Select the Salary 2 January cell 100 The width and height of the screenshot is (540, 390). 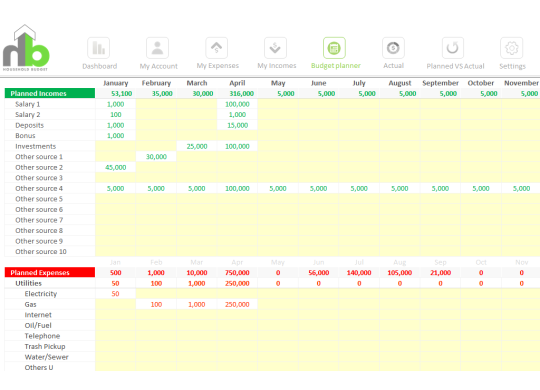click(x=115, y=114)
